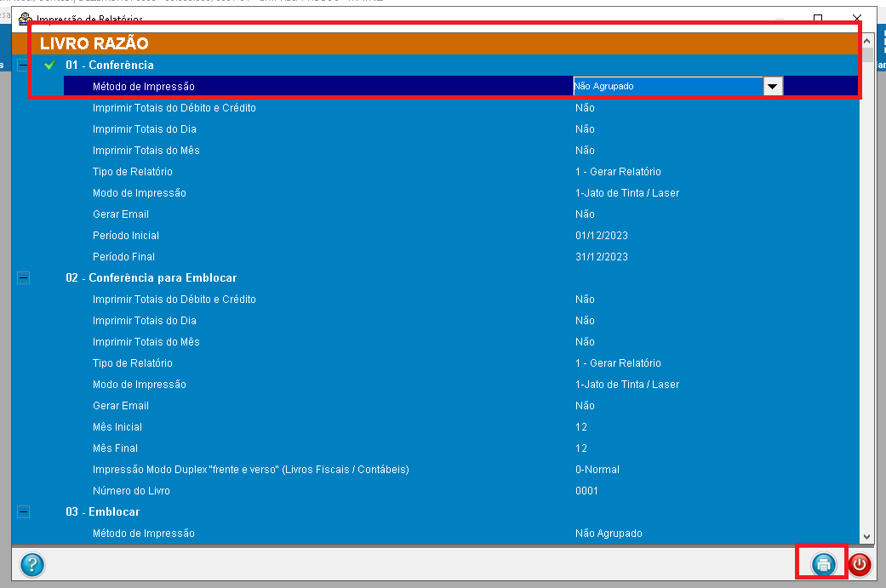The height and width of the screenshot is (588, 886).
Task: Click the blue help question mark icon
Action: [32, 564]
